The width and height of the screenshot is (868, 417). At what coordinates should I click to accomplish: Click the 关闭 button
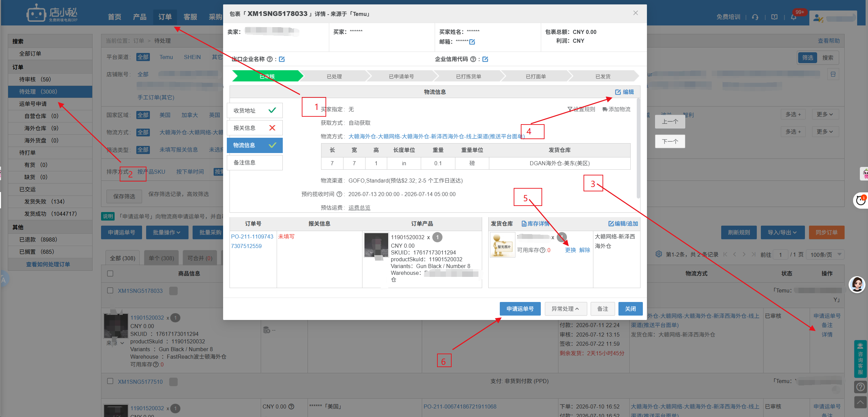(x=630, y=309)
